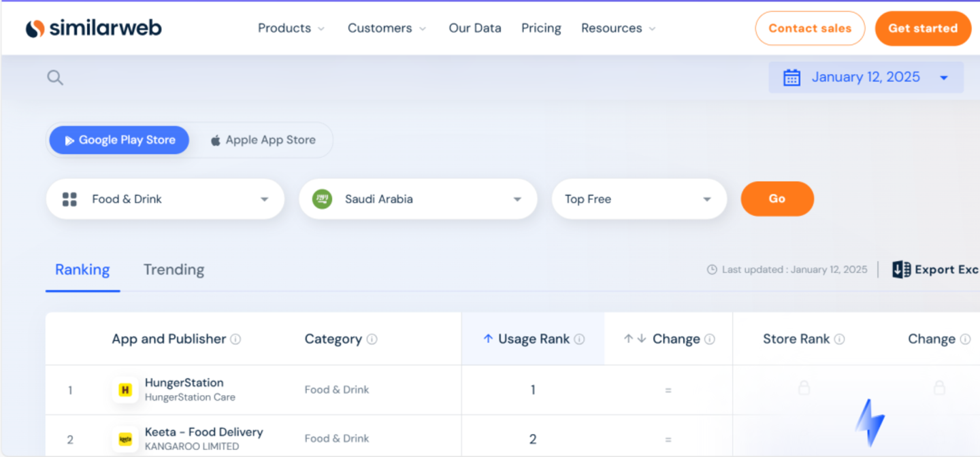
Task: Click the Contact sales button
Action: 809,29
